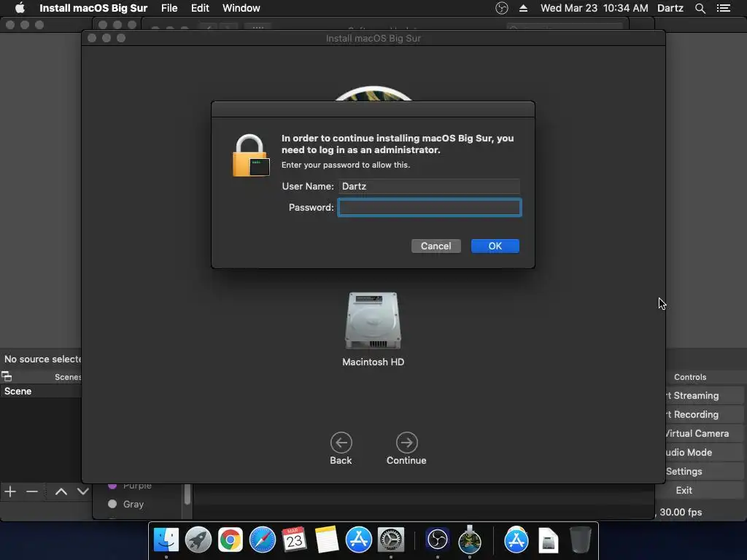Focus the Password input field
Viewport: 747px width, 560px height.
(430, 208)
